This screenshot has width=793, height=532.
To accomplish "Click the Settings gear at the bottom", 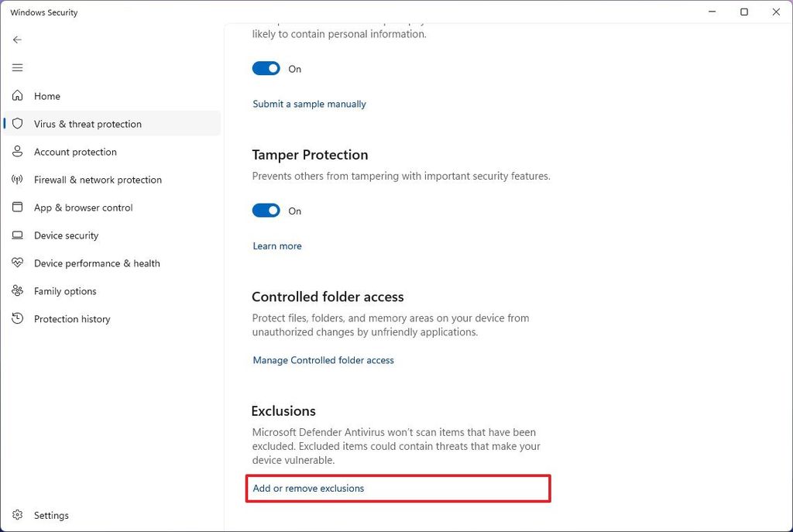I will click(17, 515).
